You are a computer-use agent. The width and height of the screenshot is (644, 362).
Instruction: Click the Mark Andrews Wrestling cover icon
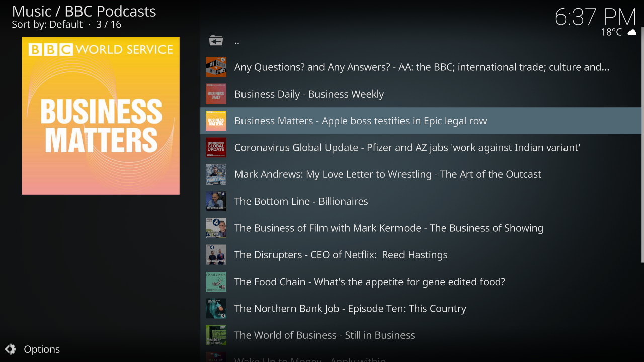pos(216,174)
